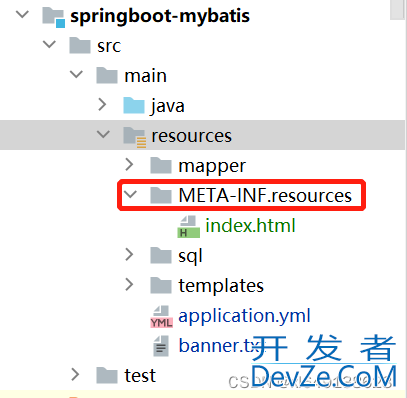The height and width of the screenshot is (398, 407).
Task: Click the resources root folder icon
Action: coord(135,137)
